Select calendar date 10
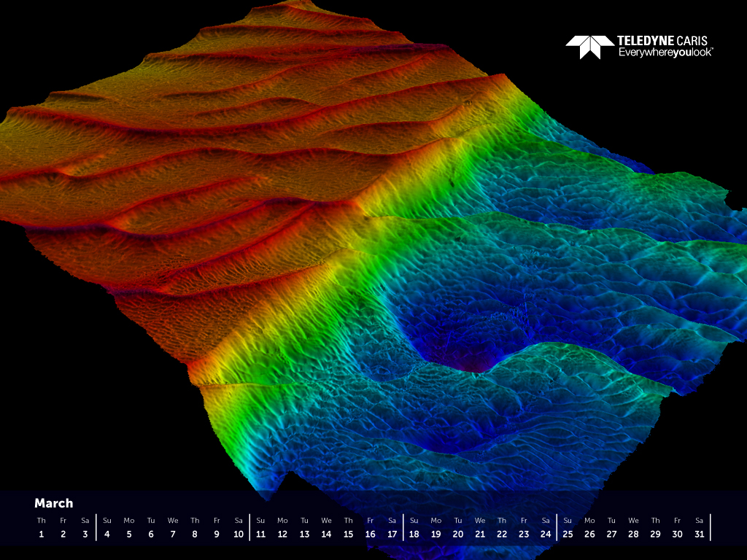 coord(239,534)
